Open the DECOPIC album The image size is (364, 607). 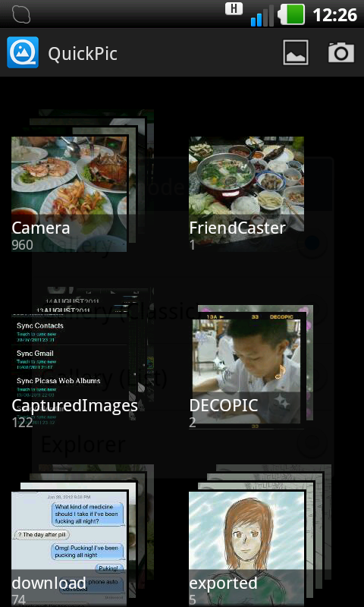point(246,371)
